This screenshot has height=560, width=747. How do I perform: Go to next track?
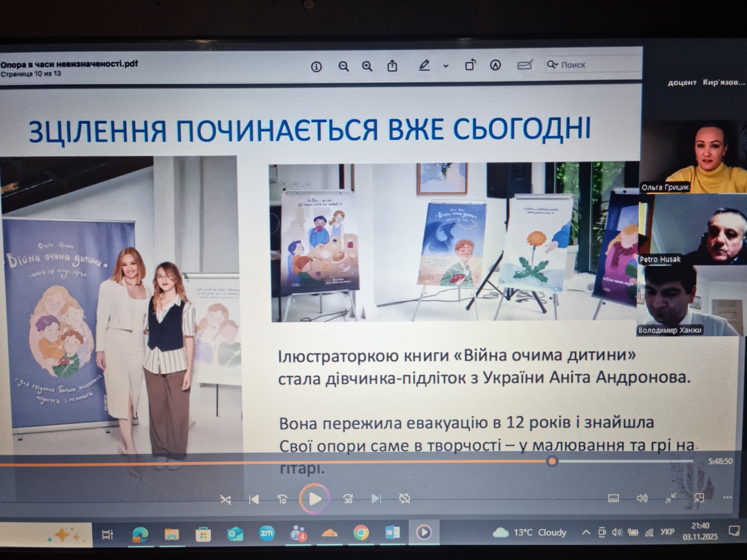(x=376, y=498)
